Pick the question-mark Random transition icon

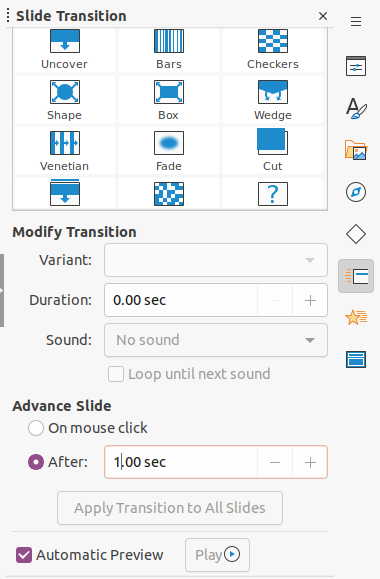point(273,193)
